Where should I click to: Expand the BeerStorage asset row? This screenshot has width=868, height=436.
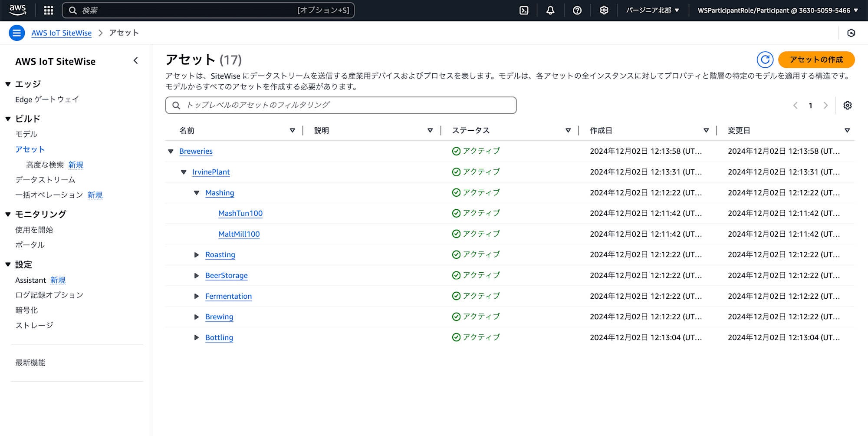coord(197,276)
